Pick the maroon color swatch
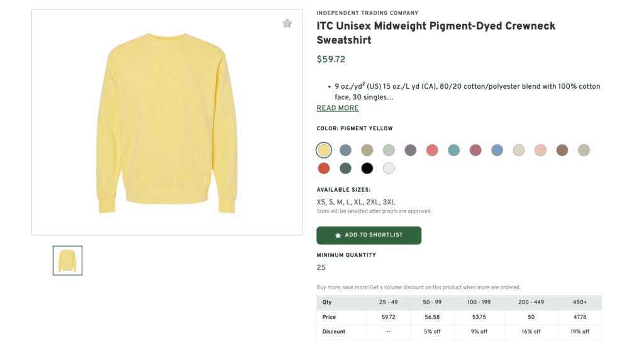This screenshot has height=344, width=644. point(475,150)
